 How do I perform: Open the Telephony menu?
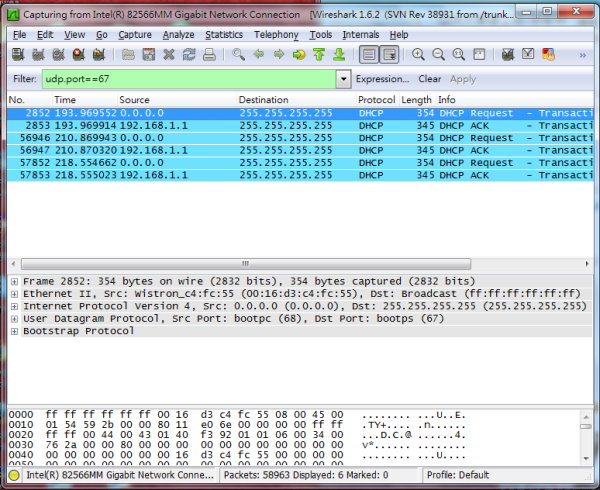pos(276,34)
